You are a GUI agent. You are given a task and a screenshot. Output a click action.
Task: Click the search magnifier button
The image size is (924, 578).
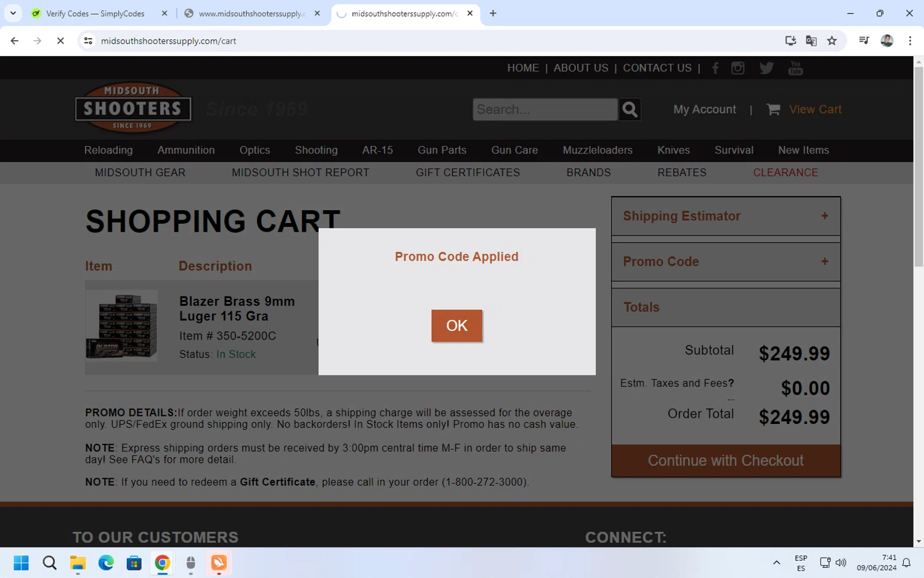630,109
